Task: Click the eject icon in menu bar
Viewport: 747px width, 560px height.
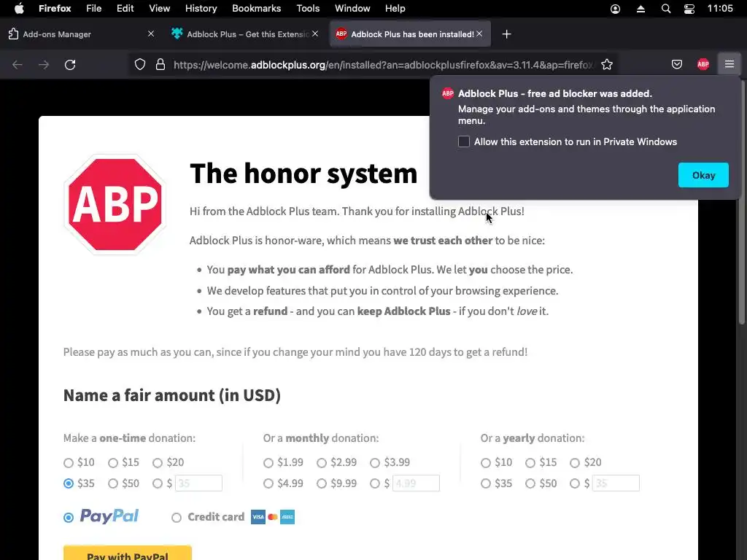Action: click(640, 9)
